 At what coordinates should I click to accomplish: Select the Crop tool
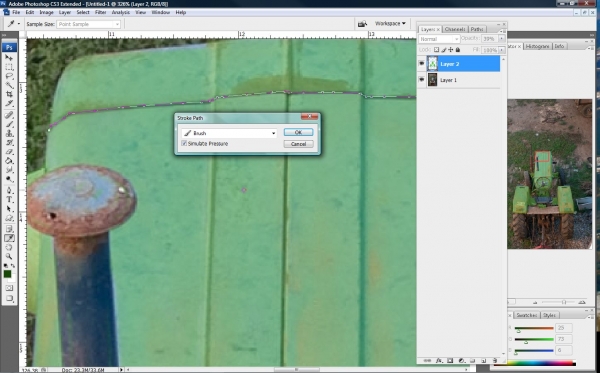click(9, 94)
